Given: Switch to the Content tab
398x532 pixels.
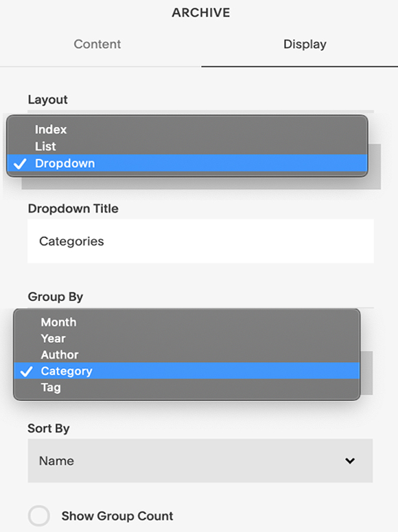Looking at the screenshot, I should tap(97, 44).
